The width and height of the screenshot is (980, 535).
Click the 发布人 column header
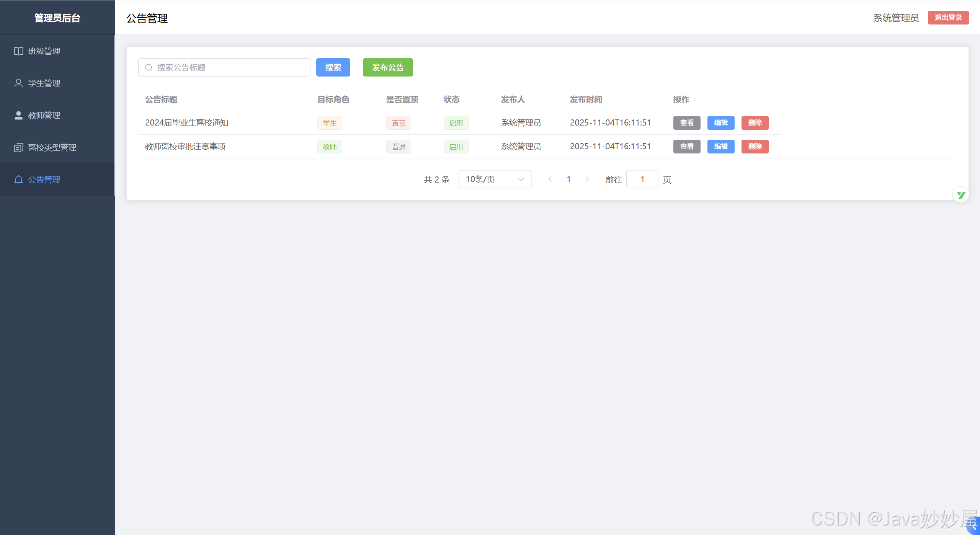pos(513,99)
